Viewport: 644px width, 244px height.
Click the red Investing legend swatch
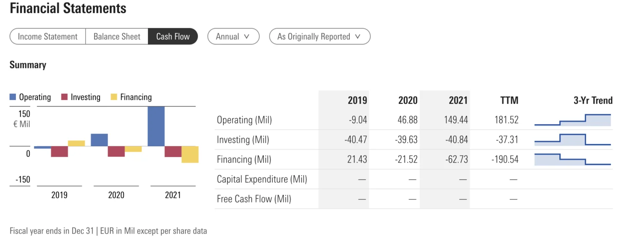64,97
